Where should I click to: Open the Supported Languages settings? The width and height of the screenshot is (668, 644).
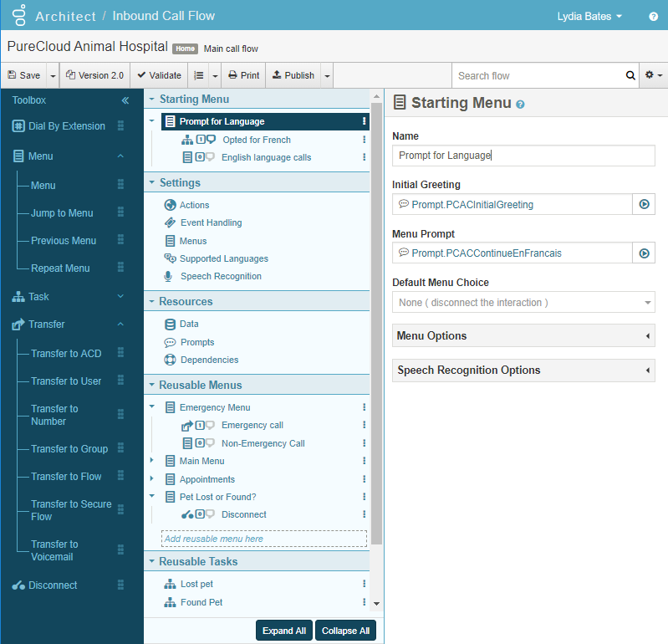[x=223, y=258]
